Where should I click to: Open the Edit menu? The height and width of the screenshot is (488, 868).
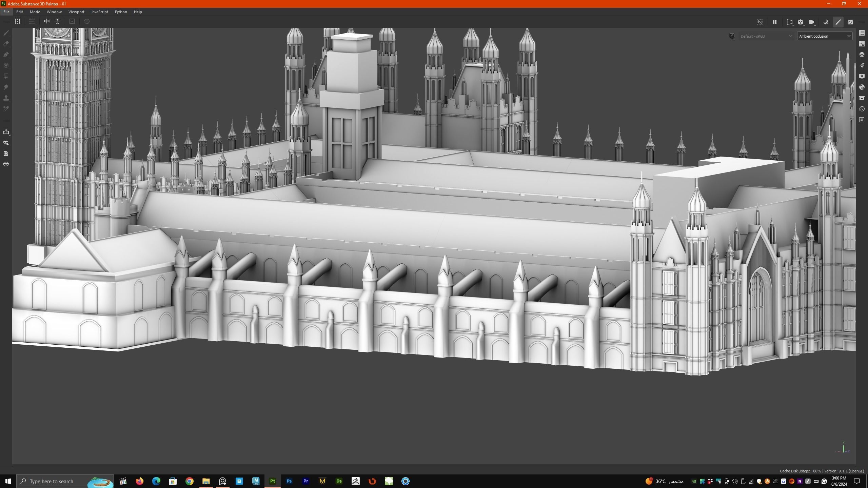[20, 12]
